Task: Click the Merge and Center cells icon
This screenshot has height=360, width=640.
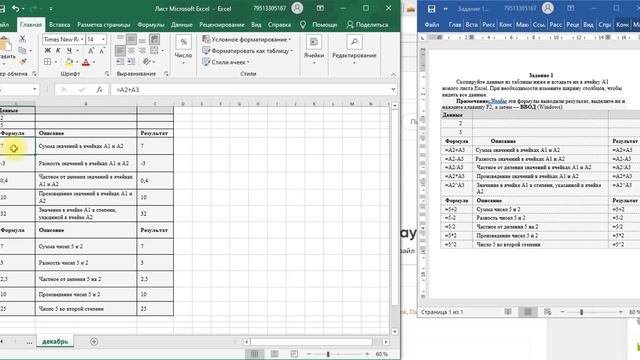Action: pyautogui.click(x=154, y=51)
